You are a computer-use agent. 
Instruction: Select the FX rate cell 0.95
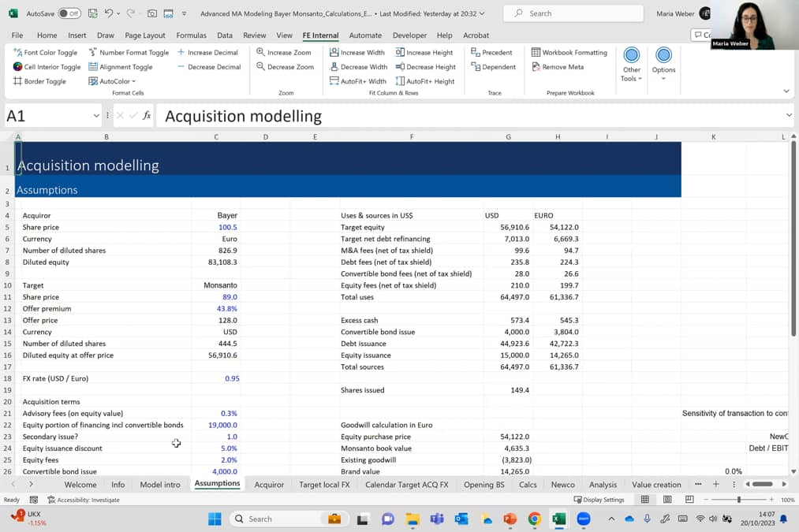[216, 378]
